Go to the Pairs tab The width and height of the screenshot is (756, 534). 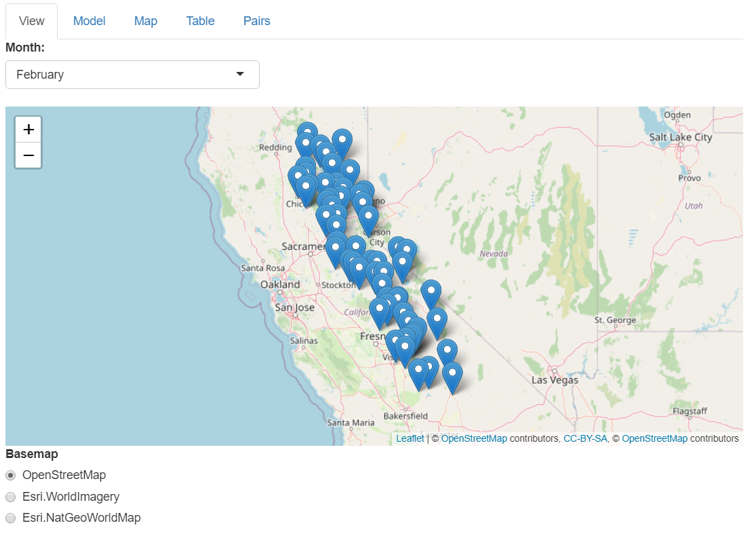click(x=256, y=21)
